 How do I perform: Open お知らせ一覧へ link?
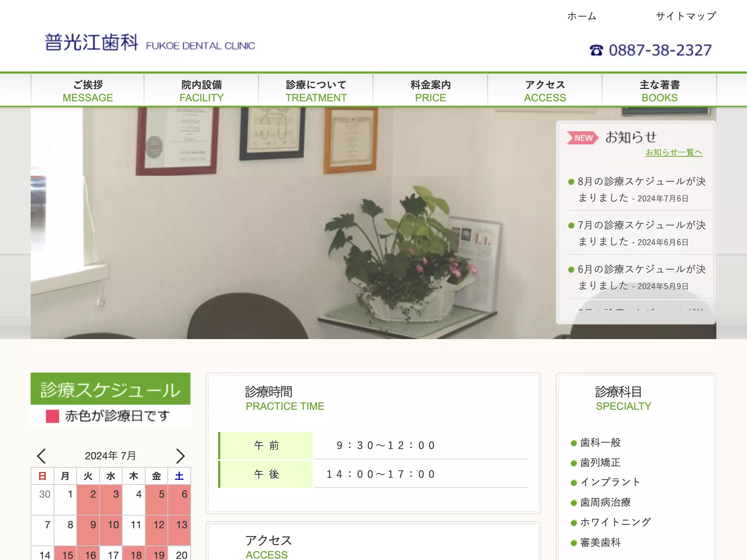674,152
